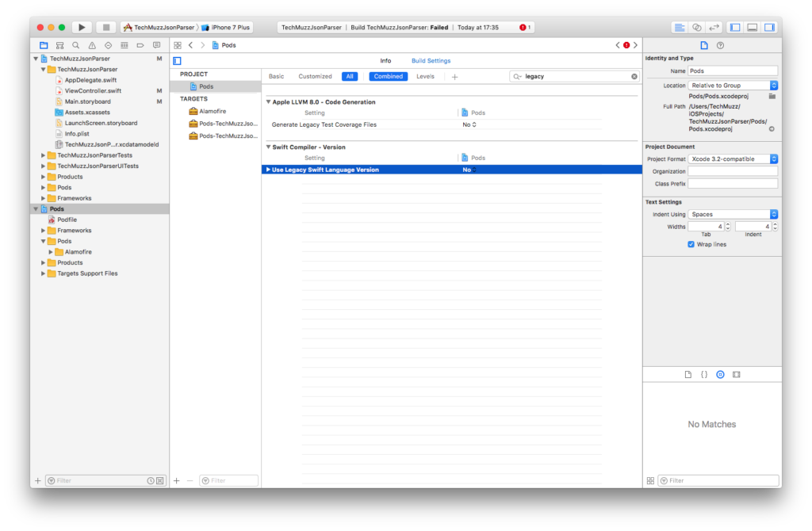812x531 pixels.
Task: Open Use Legacy Swift Language Version value popup
Action: coord(469,170)
